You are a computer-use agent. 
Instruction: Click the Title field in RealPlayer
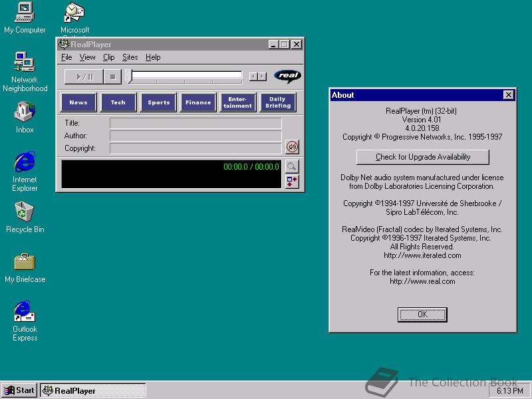[196, 123]
